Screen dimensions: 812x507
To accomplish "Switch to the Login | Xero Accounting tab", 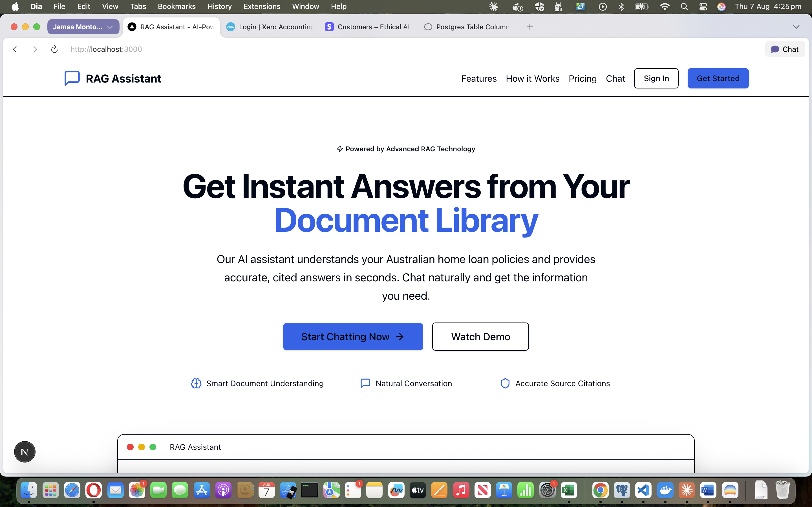I will click(270, 27).
